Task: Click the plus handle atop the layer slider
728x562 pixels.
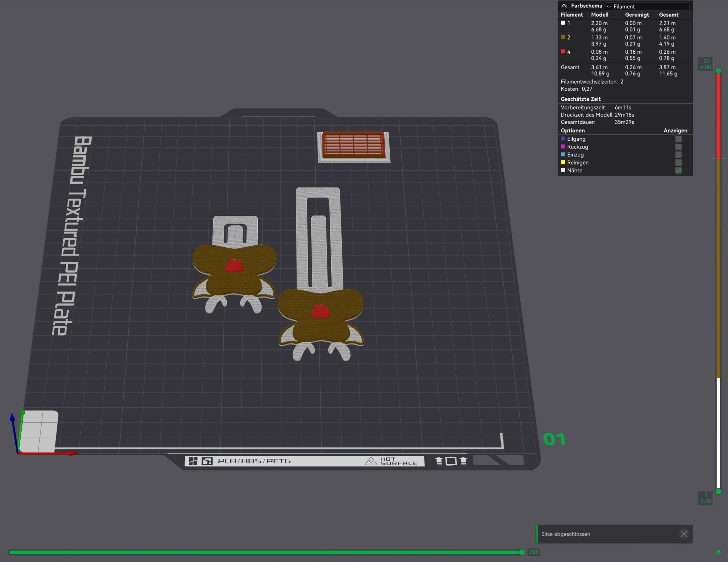Action: click(x=718, y=71)
